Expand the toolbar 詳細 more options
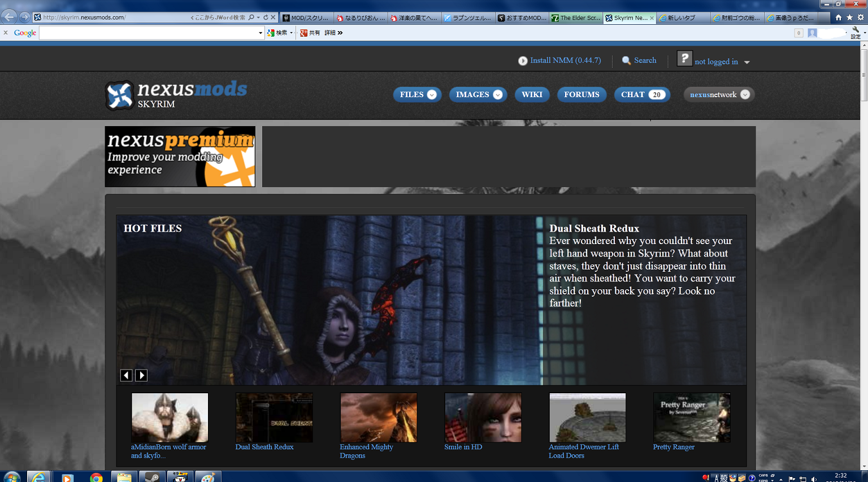Image resolution: width=868 pixels, height=482 pixels. click(333, 33)
